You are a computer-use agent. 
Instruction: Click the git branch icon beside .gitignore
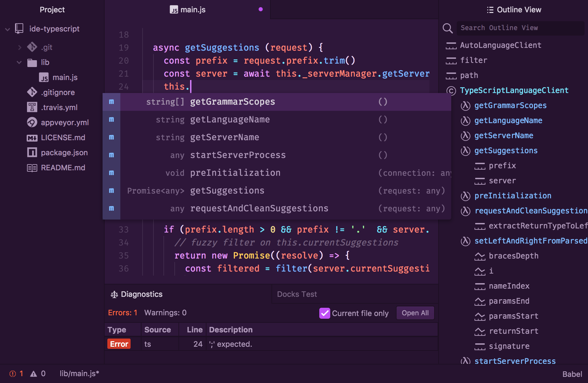coord(32,92)
